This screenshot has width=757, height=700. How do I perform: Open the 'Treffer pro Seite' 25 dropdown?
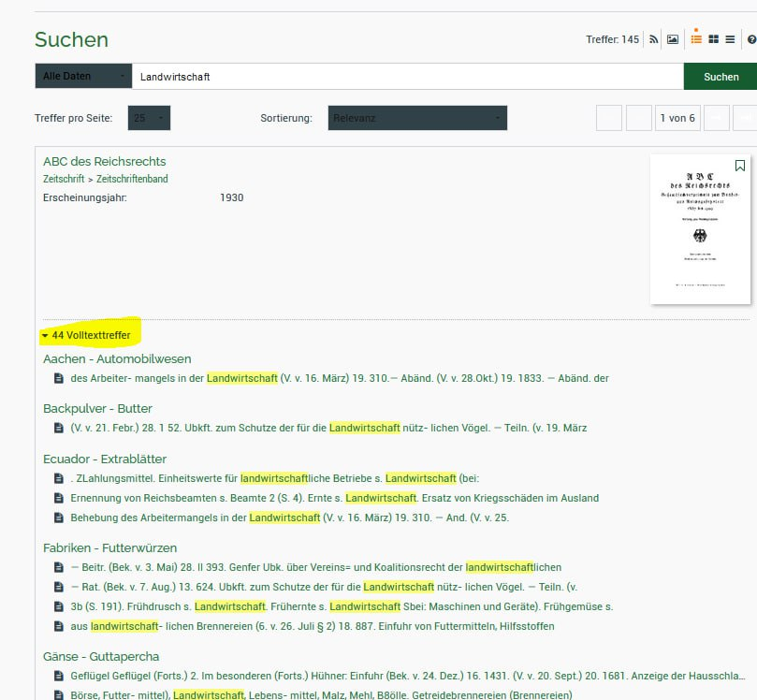149,118
